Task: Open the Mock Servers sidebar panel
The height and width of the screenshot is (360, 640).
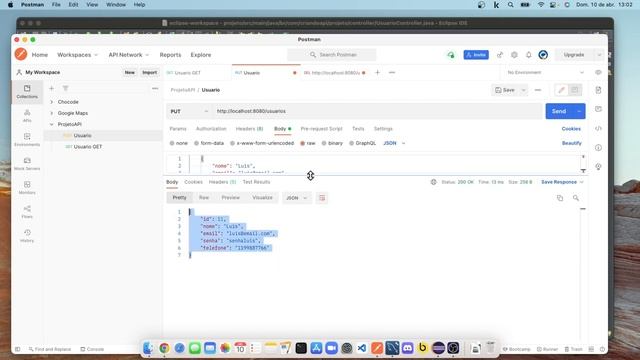Action: click(27, 164)
